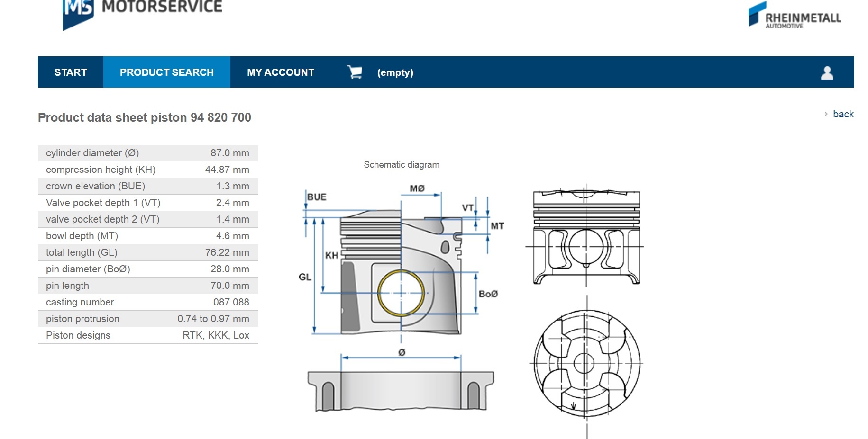The width and height of the screenshot is (868, 439).
Task: Click the small chevron beside back
Action: click(x=826, y=114)
